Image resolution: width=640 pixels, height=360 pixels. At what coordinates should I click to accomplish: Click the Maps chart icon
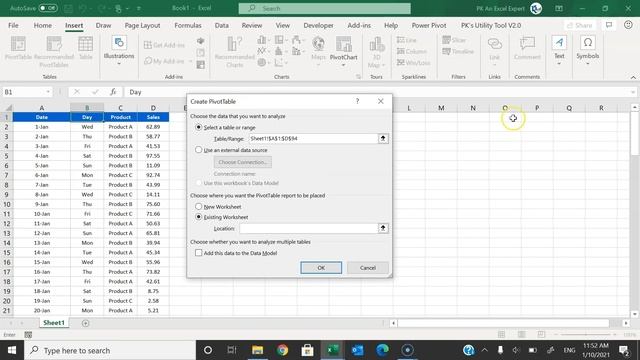[318, 51]
